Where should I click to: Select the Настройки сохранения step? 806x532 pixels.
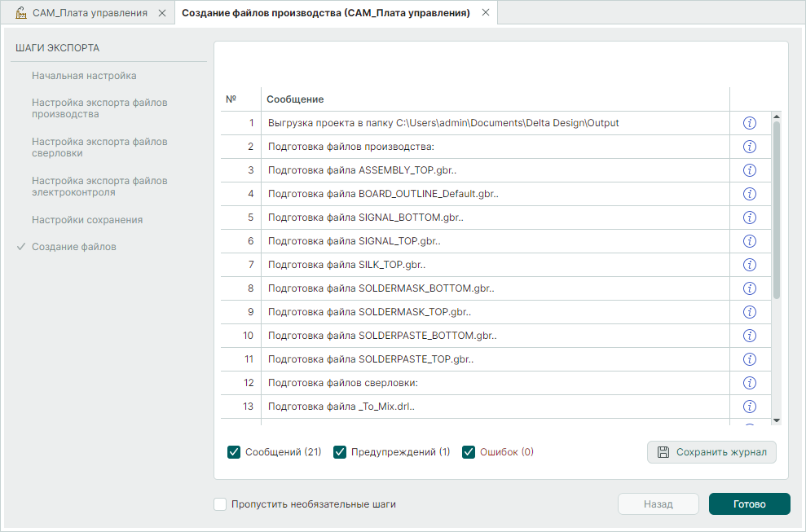point(87,220)
